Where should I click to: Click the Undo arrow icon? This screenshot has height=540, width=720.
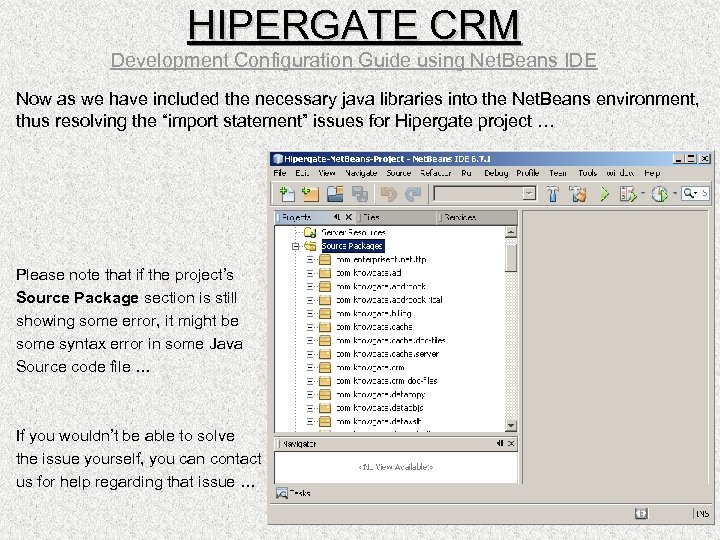pos(388,194)
